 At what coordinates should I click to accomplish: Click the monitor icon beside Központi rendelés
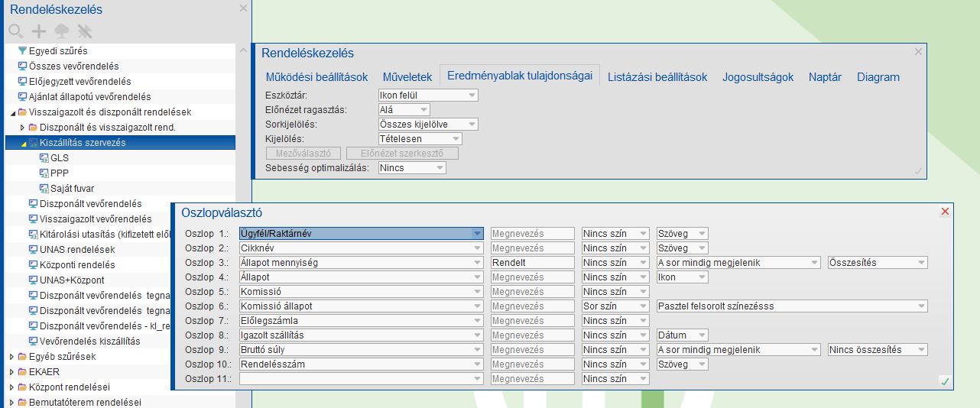(33, 265)
